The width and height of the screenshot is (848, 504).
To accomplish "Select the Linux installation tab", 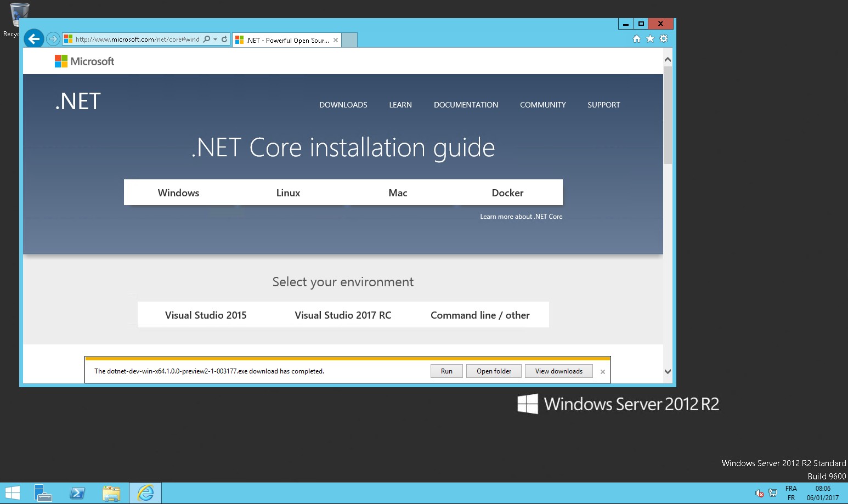I will pos(288,193).
